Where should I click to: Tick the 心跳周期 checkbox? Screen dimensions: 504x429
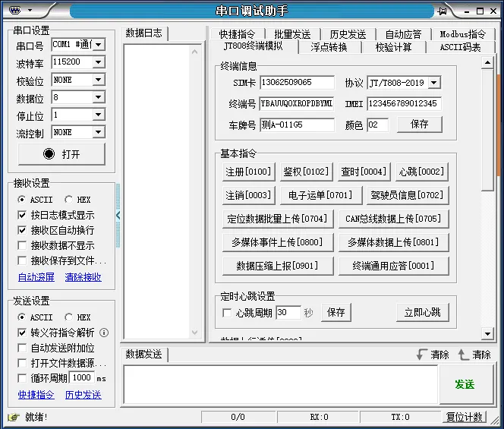226,313
